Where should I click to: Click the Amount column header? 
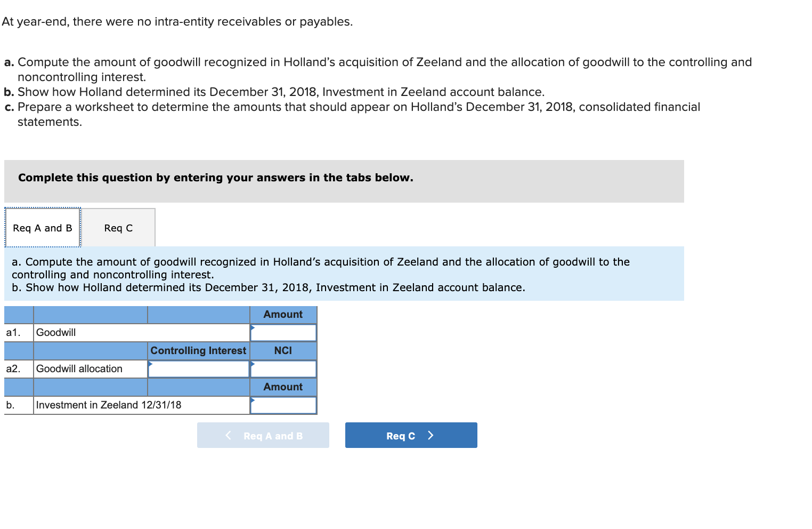[283, 314]
